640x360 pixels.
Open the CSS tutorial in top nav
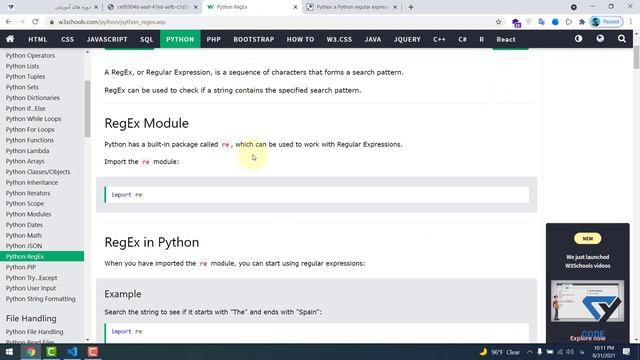tap(67, 39)
